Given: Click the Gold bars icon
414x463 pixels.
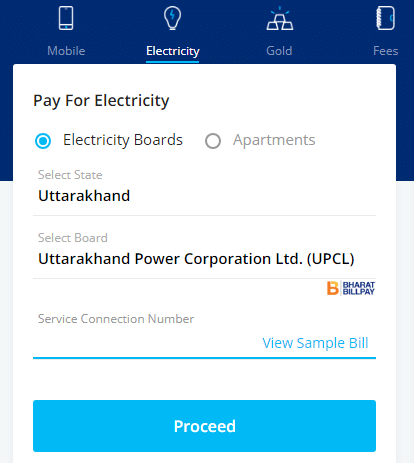Looking at the screenshot, I should [280, 19].
